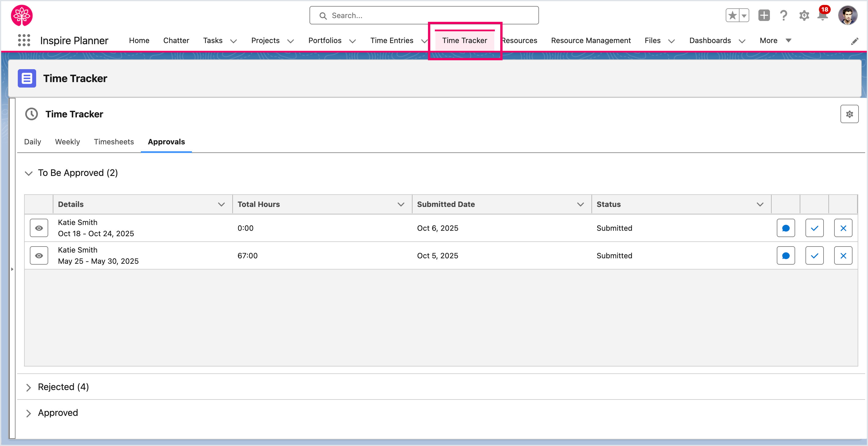Open Time Tracker settings gear button
This screenshot has width=868, height=446.
coord(849,114)
